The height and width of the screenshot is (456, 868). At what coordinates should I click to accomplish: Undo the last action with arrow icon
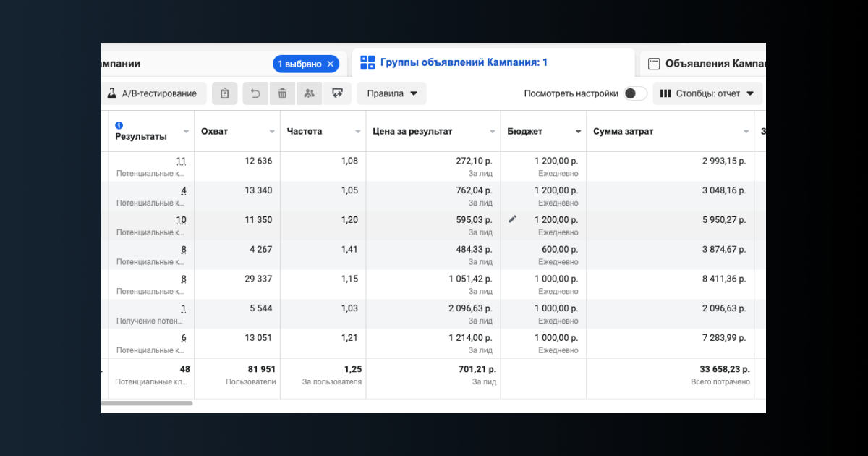click(x=255, y=93)
